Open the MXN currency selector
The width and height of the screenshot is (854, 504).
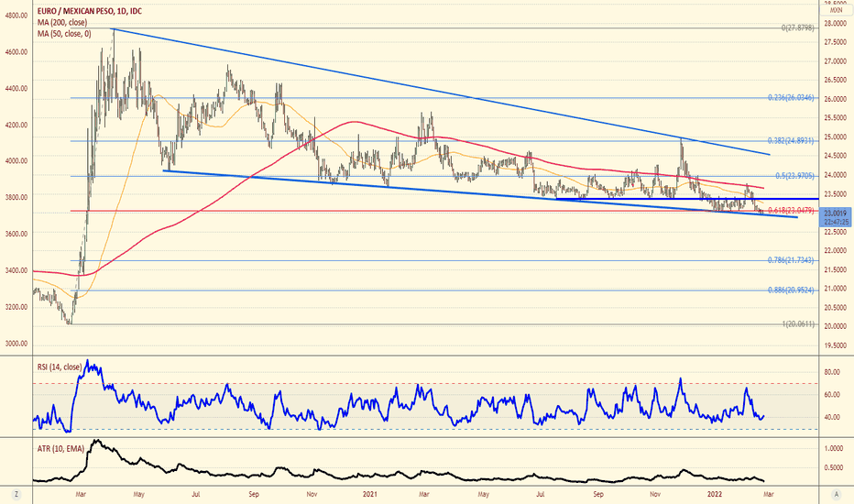pos(836,10)
